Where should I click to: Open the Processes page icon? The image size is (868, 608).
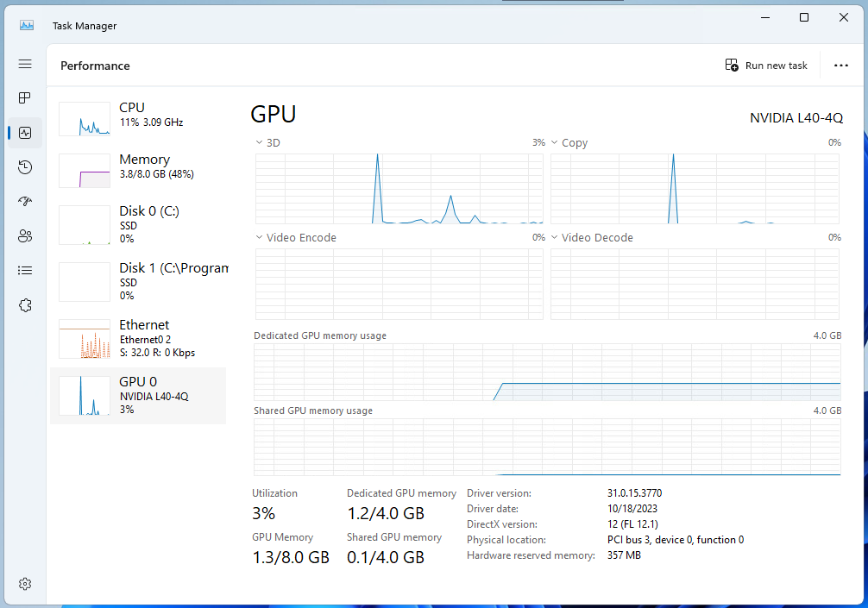(x=25, y=98)
